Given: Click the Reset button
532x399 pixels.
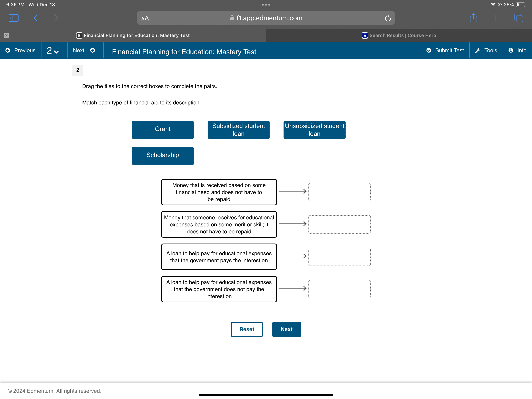Looking at the screenshot, I should [x=247, y=329].
